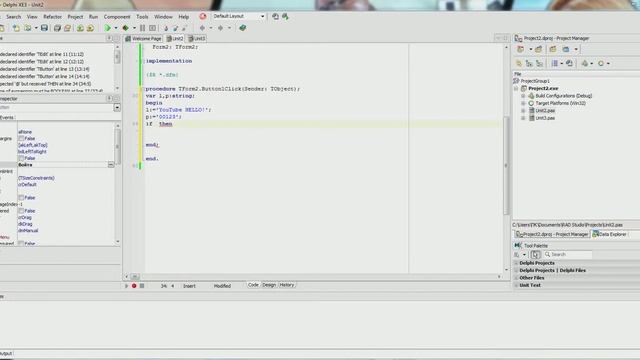The height and width of the screenshot is (360, 640).
Task: Expand the Build Configurations (Debug) node
Action: coord(523,96)
